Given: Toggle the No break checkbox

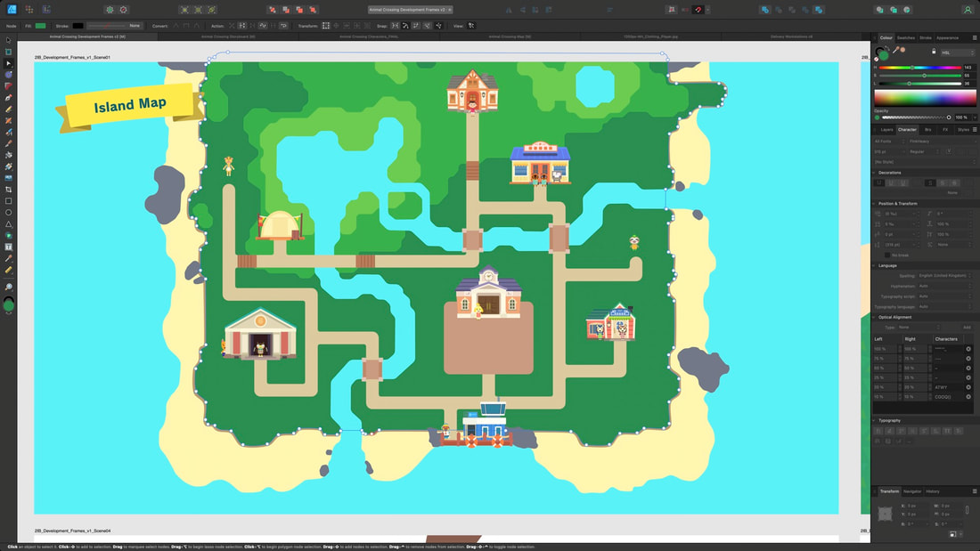Looking at the screenshot, I should click(887, 255).
